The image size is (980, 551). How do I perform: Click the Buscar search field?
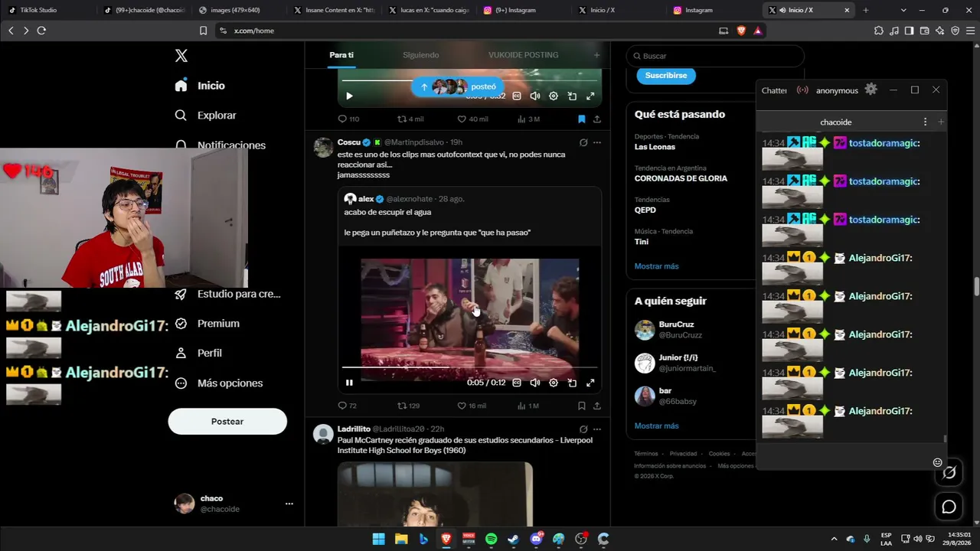(715, 56)
